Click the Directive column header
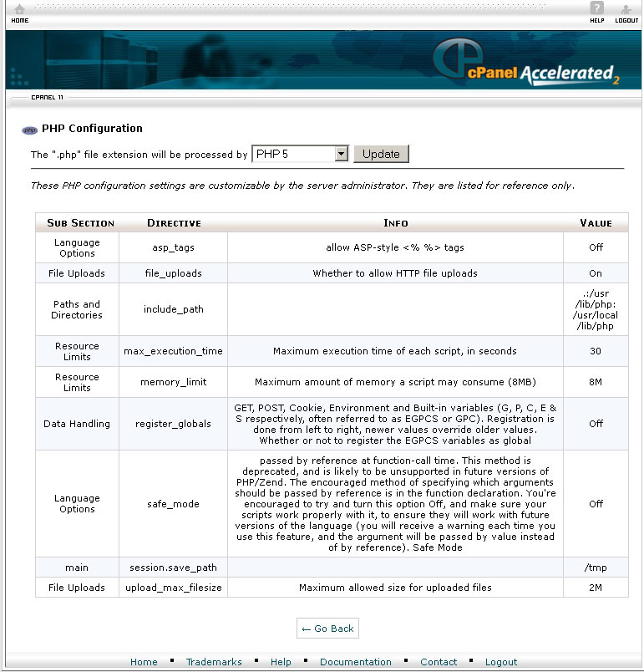644x672 pixels. coord(174,223)
